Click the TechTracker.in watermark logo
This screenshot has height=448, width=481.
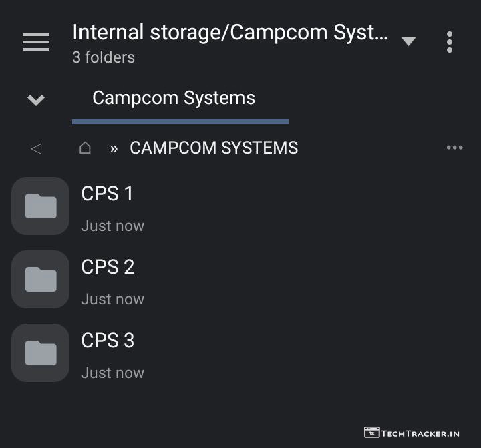pos(412,433)
